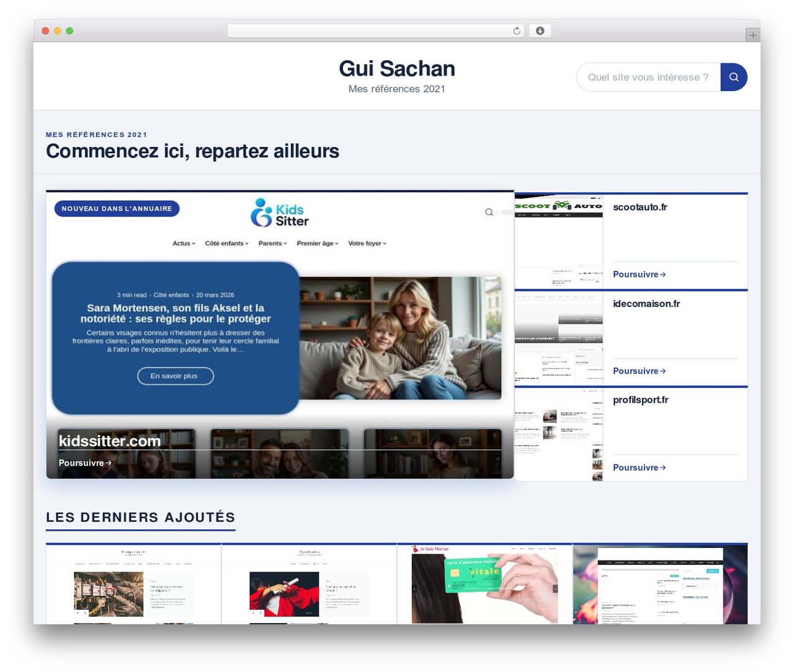Open the browser downloads button
Viewport: 794px width, 672px height.
tap(540, 31)
